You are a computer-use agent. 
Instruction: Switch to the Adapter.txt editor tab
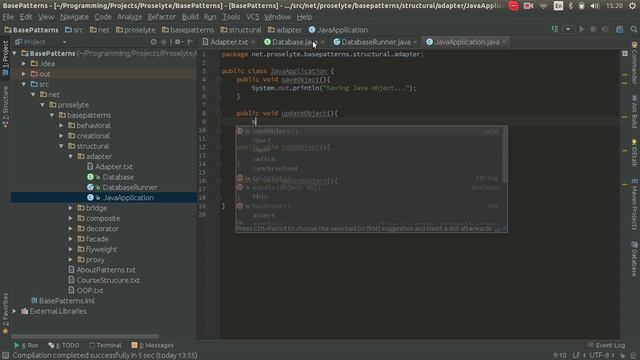tap(229, 42)
